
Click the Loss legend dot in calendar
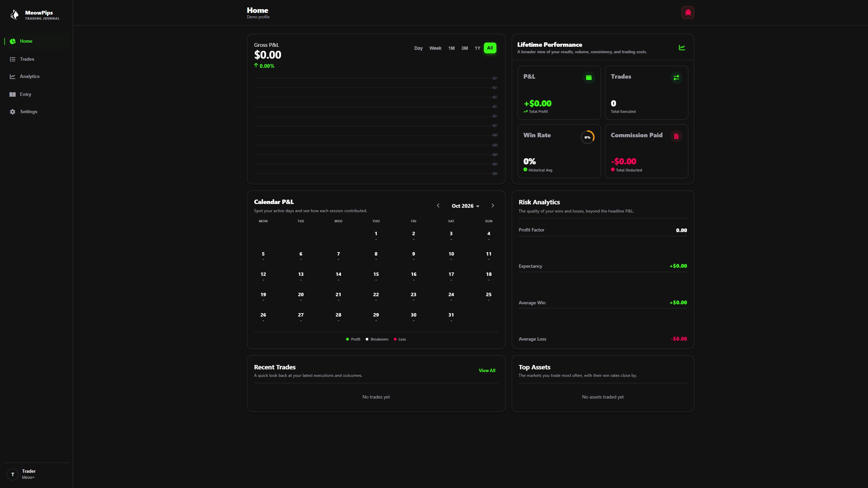395,339
